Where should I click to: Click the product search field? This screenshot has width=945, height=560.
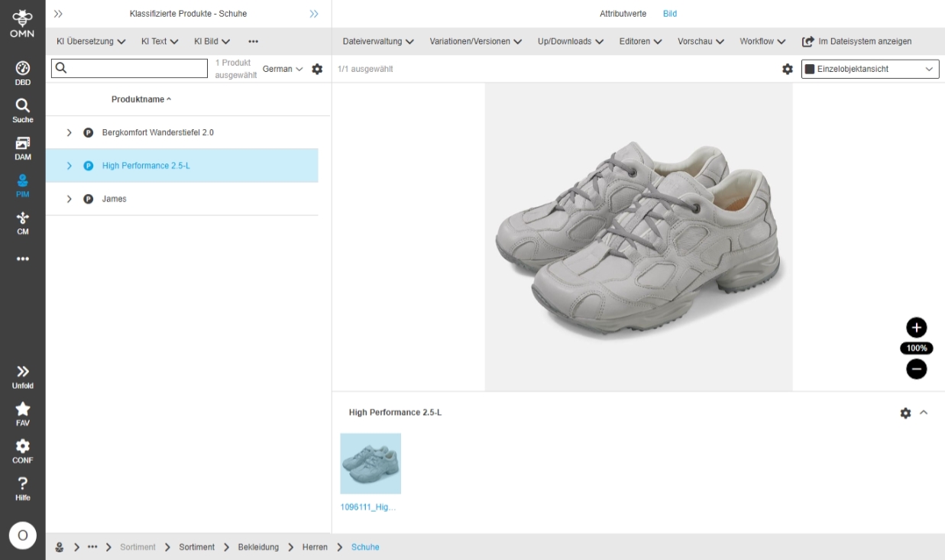click(x=129, y=69)
